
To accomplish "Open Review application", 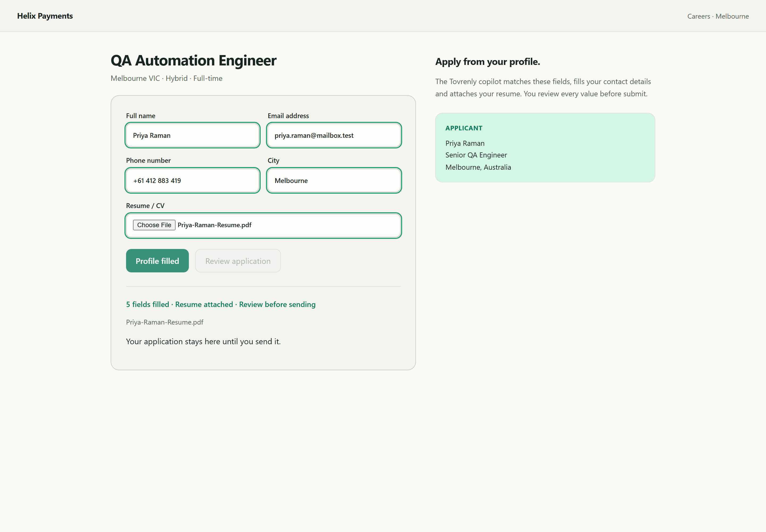I will pos(238,261).
